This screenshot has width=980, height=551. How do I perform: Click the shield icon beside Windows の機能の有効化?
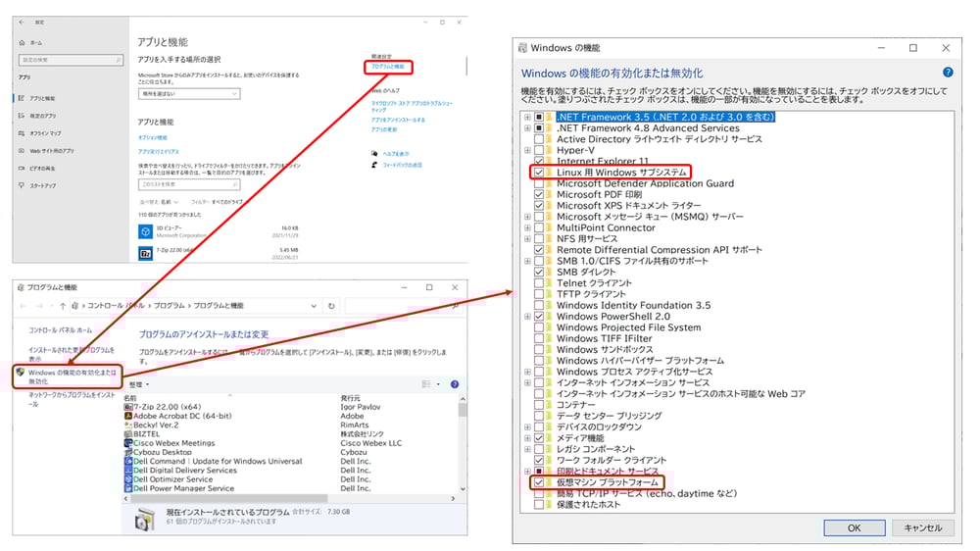pos(21,373)
